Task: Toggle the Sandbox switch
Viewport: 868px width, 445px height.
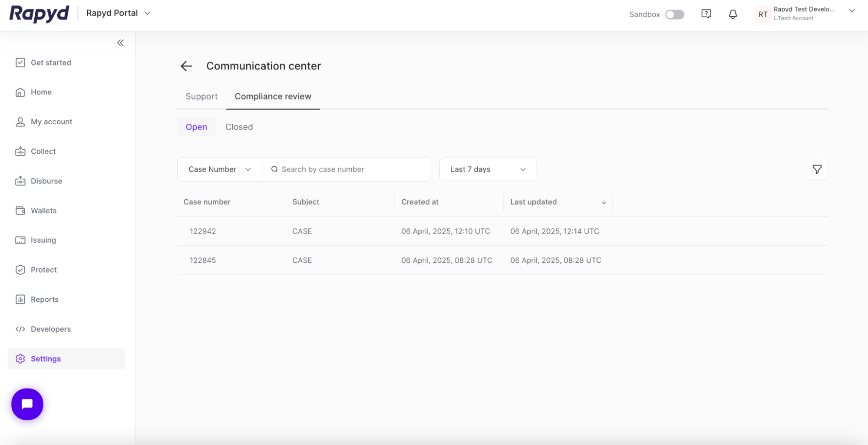Action: tap(674, 14)
